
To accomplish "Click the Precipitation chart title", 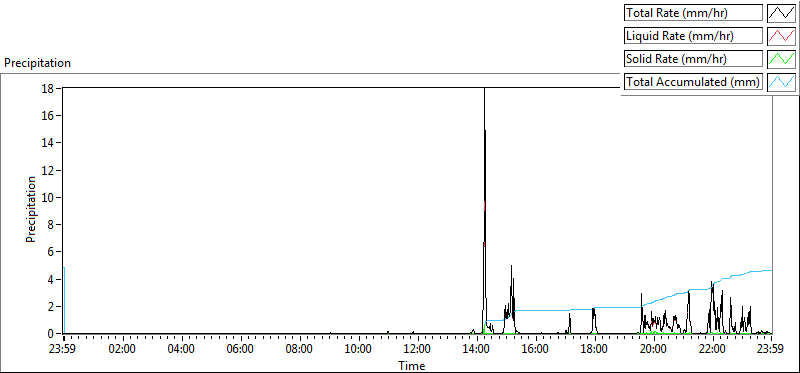I will [37, 63].
